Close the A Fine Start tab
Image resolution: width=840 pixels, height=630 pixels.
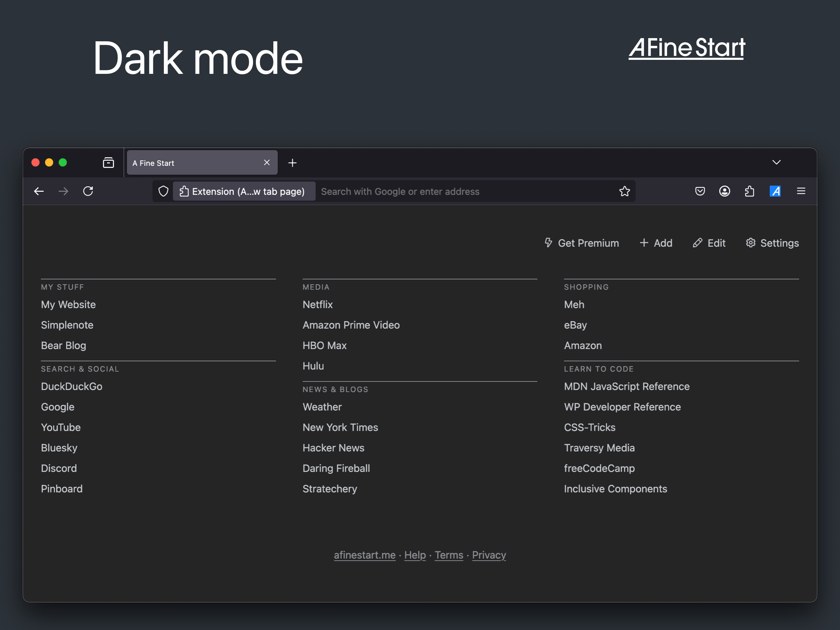click(267, 163)
